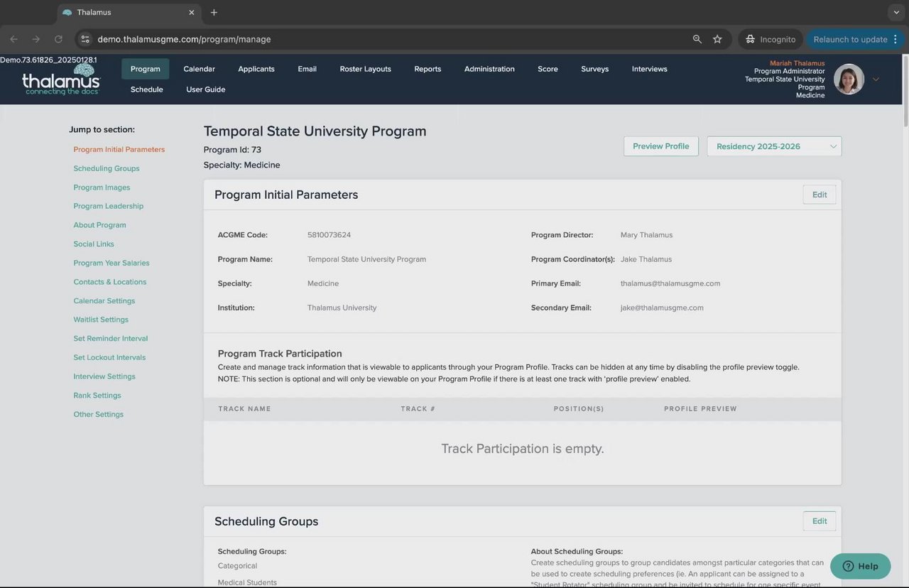Edit Program Initial Parameters section
909x588 pixels.
pyautogui.click(x=820, y=195)
